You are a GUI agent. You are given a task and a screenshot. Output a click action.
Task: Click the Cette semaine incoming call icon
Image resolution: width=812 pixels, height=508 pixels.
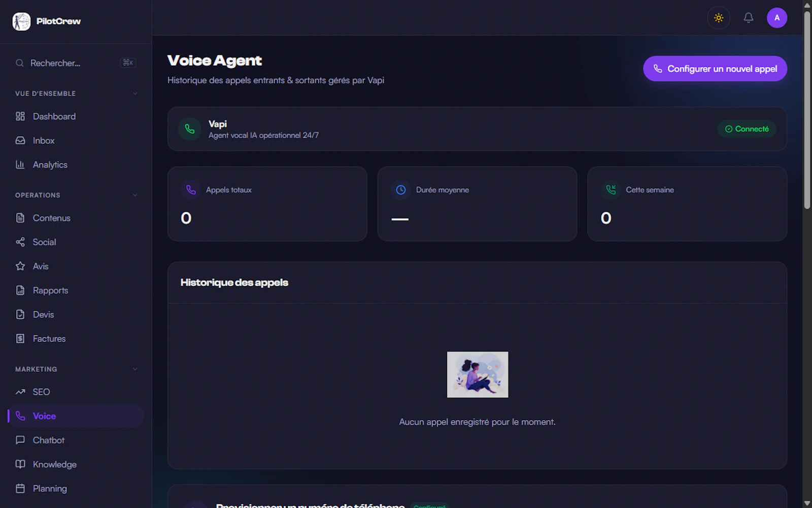tap(611, 190)
